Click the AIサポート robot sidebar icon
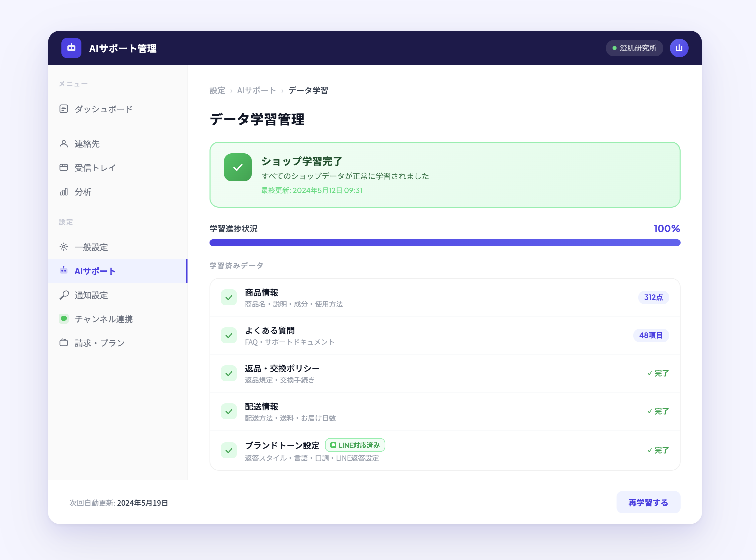The image size is (756, 560). point(64,271)
